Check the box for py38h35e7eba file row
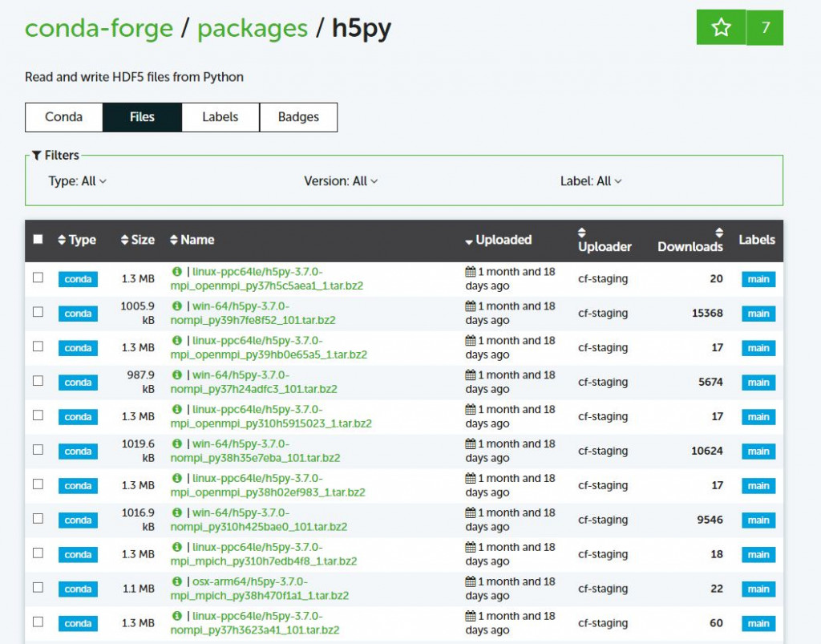 (38, 450)
